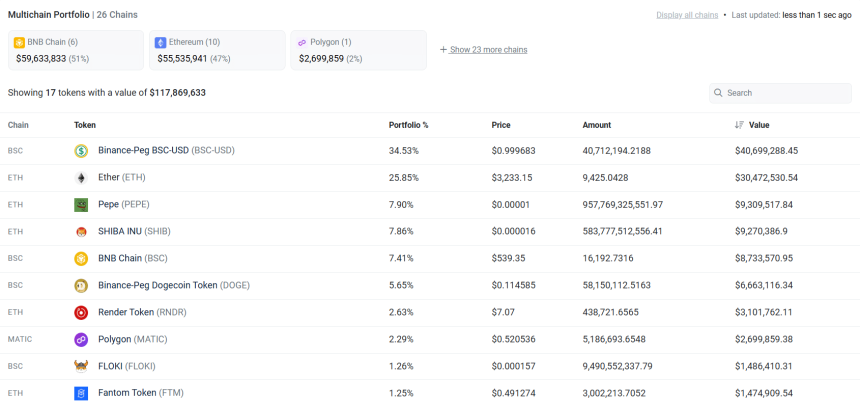
Task: Click the BNB Chain token icon
Action: [81, 259]
